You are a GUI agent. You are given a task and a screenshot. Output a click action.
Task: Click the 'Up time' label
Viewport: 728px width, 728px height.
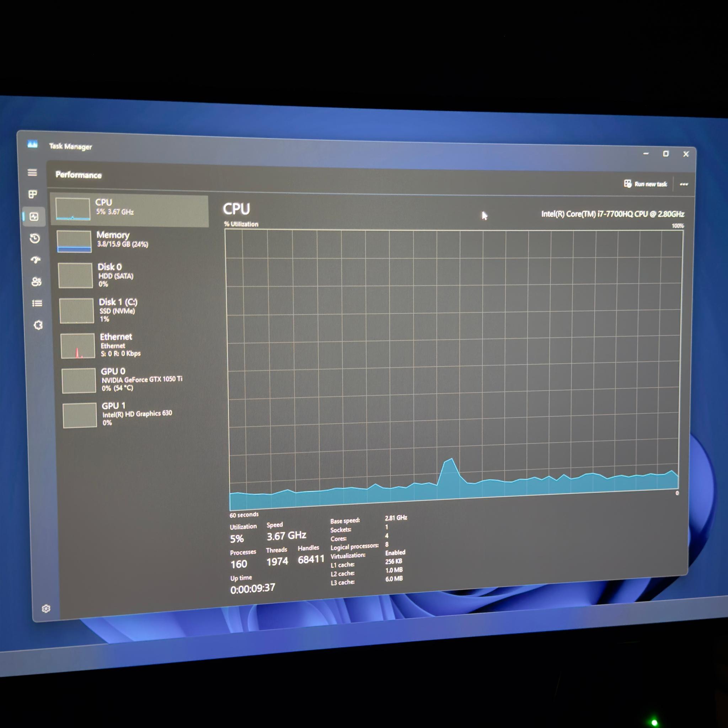click(241, 578)
